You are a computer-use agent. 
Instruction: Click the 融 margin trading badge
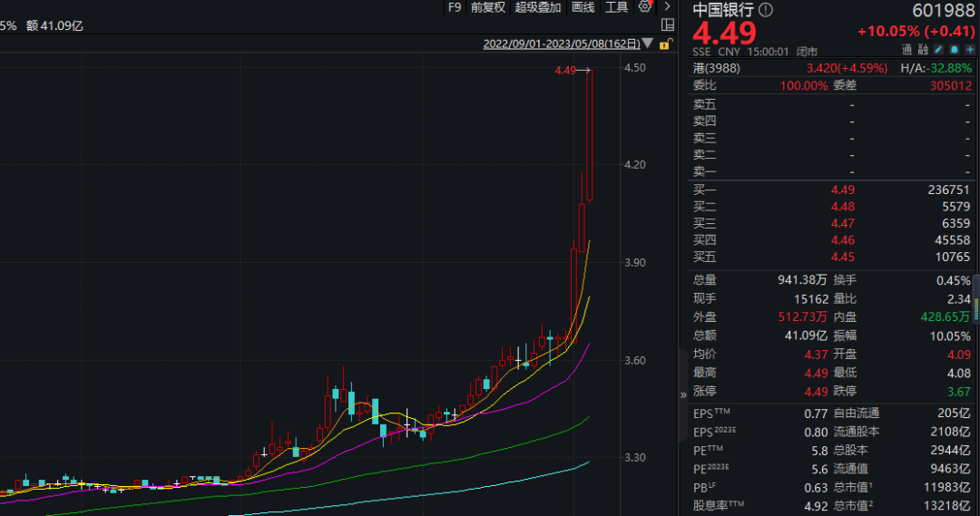pos(923,49)
